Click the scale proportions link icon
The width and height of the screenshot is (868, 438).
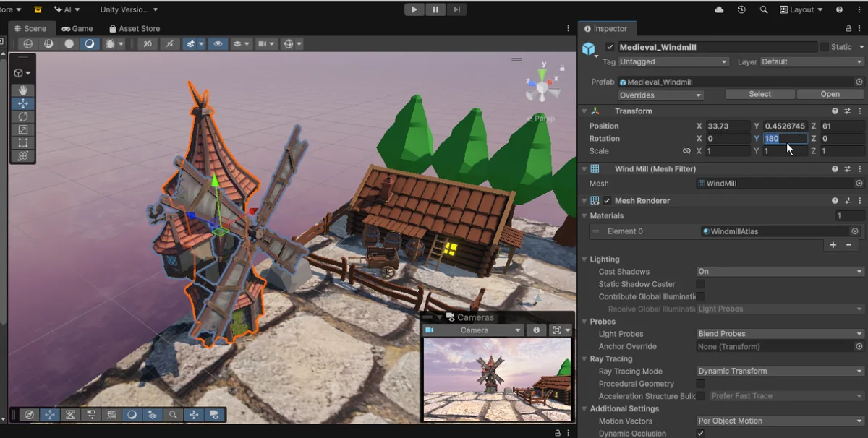pyautogui.click(x=686, y=151)
